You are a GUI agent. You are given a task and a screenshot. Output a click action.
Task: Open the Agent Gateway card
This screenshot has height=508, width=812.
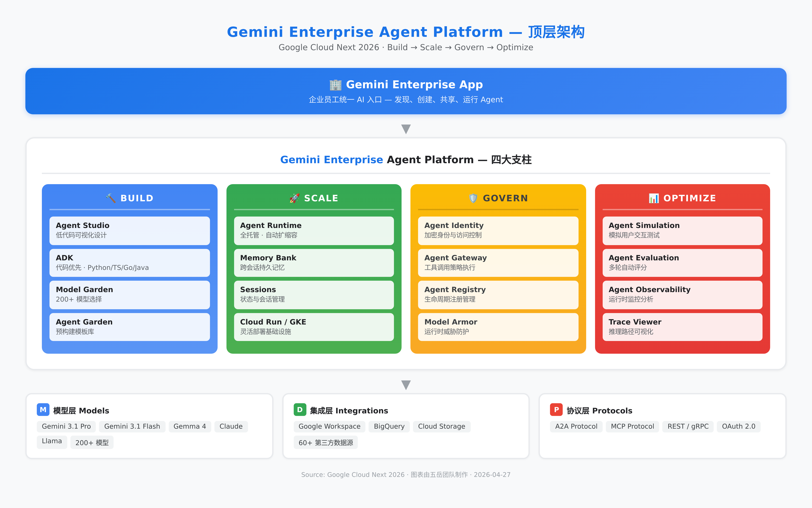(x=498, y=263)
